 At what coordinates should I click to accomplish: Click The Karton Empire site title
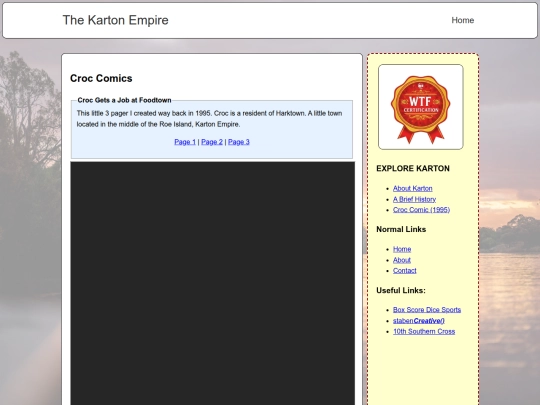tap(115, 20)
